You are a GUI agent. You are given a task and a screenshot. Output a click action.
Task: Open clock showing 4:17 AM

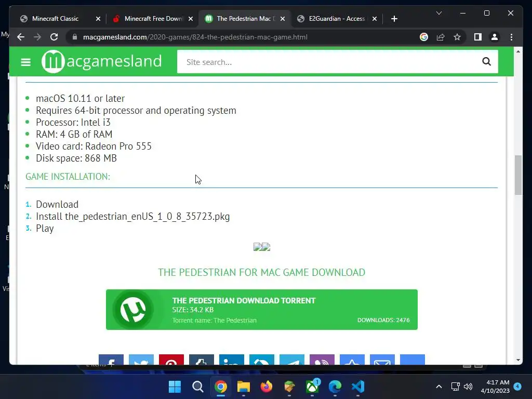pos(495,387)
